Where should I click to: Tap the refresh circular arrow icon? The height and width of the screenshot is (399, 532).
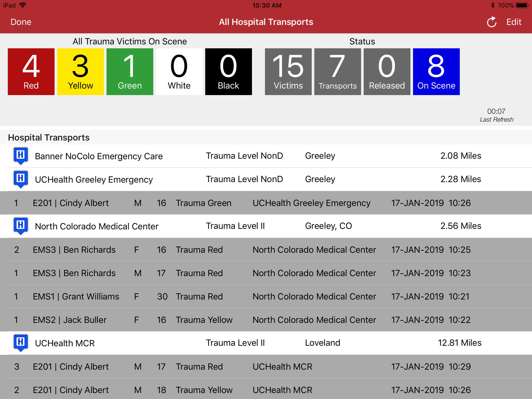coord(491,22)
